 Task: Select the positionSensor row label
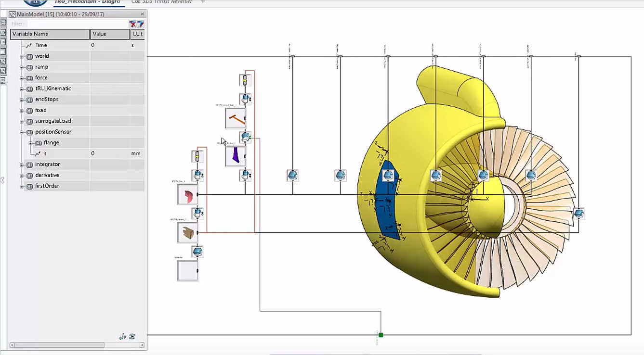point(53,132)
